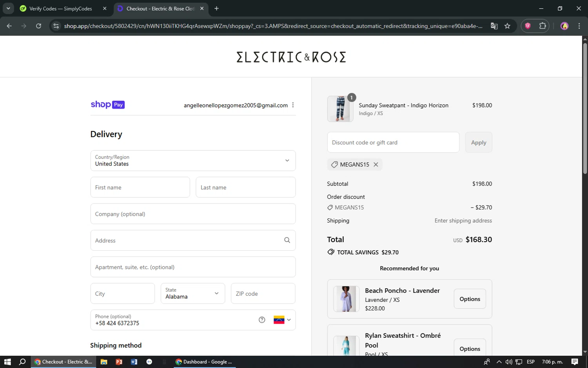Image resolution: width=588 pixels, height=368 pixels.
Task: Open a new browser tab
Action: pos(216,8)
